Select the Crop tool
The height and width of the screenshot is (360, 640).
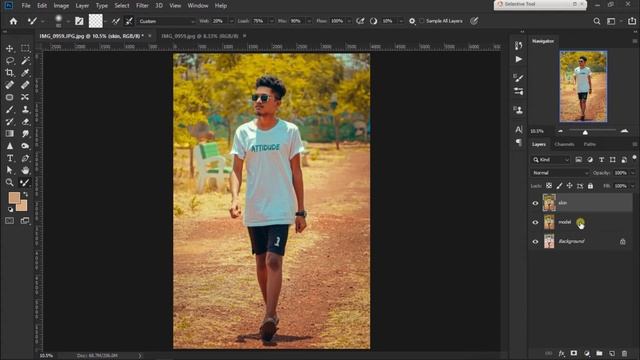[9, 73]
